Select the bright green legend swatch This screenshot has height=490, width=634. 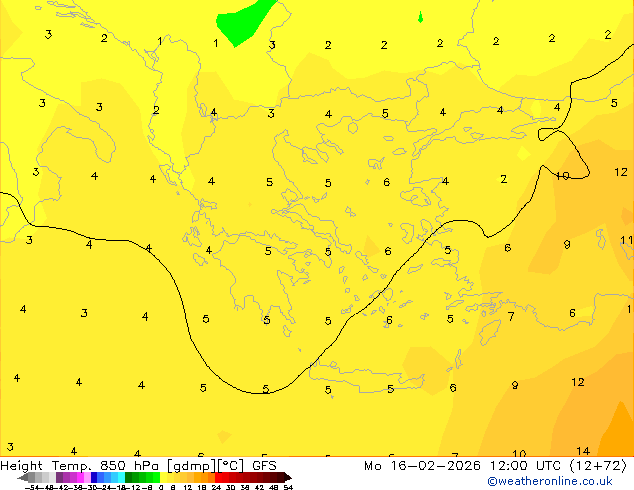pyautogui.click(x=156, y=478)
